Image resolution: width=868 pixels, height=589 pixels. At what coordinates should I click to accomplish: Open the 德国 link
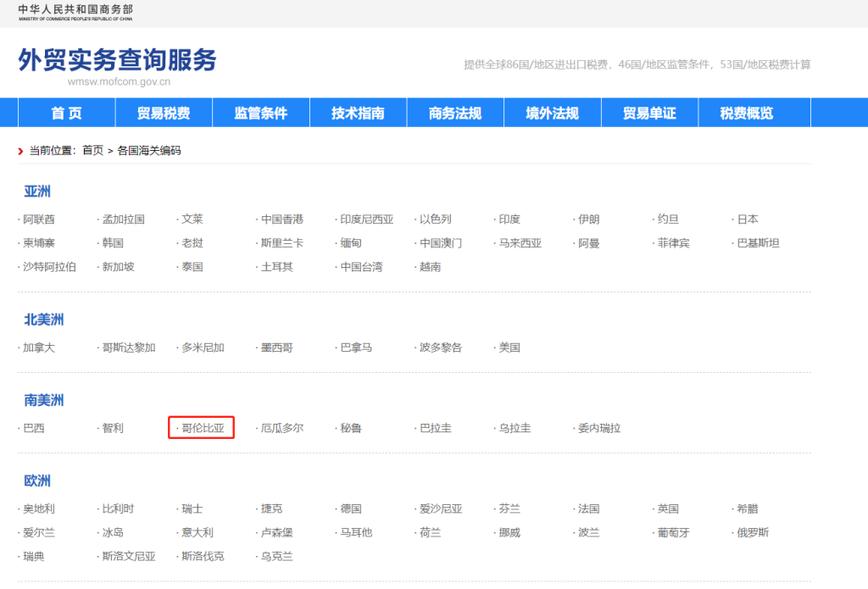pyautogui.click(x=351, y=508)
